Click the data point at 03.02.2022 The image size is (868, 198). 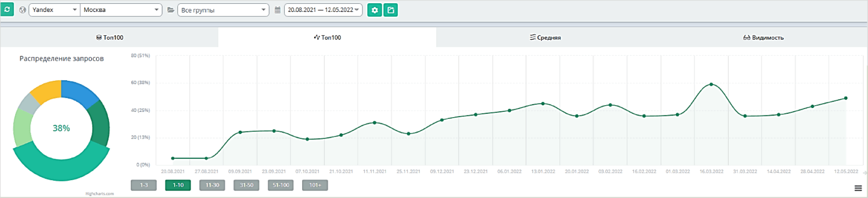(x=610, y=105)
